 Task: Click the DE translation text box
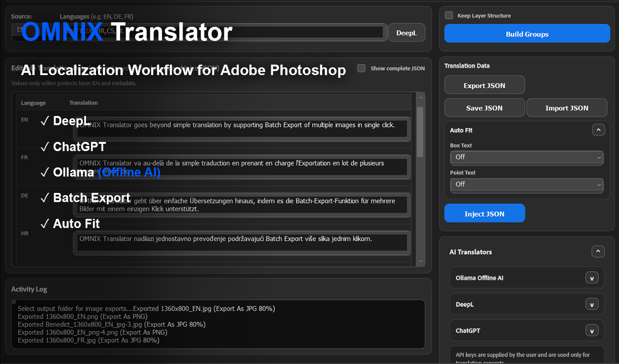click(x=242, y=205)
